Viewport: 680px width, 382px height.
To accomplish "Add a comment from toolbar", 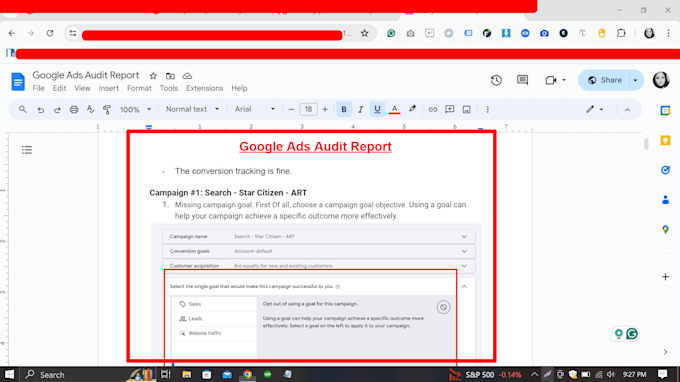I will click(450, 109).
